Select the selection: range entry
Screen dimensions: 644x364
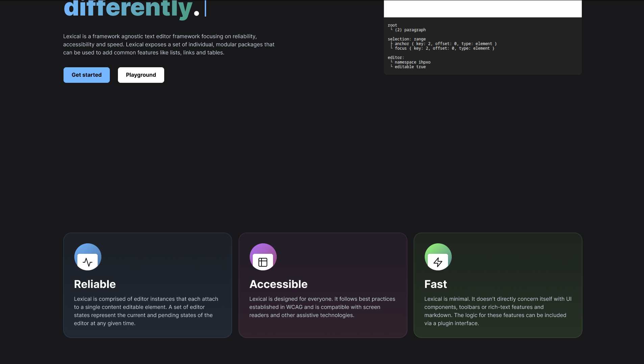(x=407, y=39)
